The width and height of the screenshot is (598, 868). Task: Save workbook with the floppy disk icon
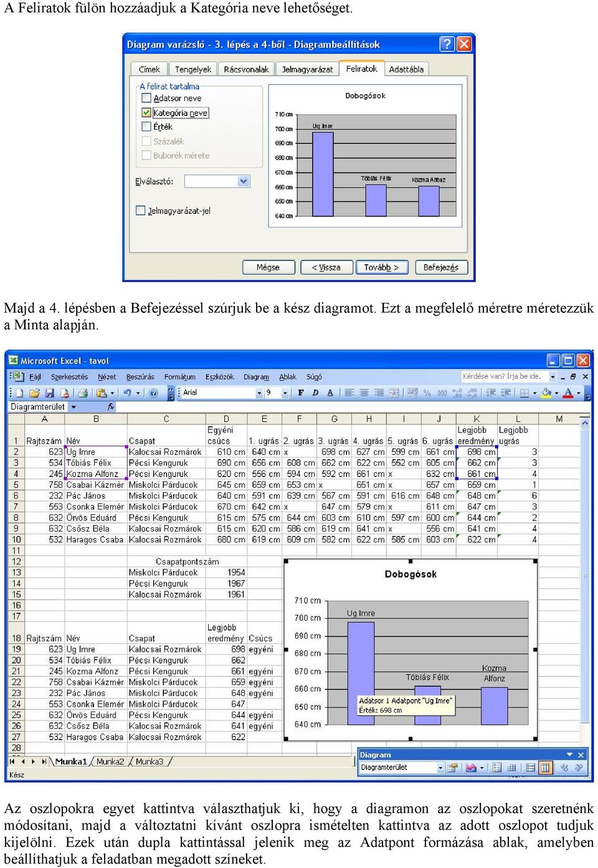49,393
